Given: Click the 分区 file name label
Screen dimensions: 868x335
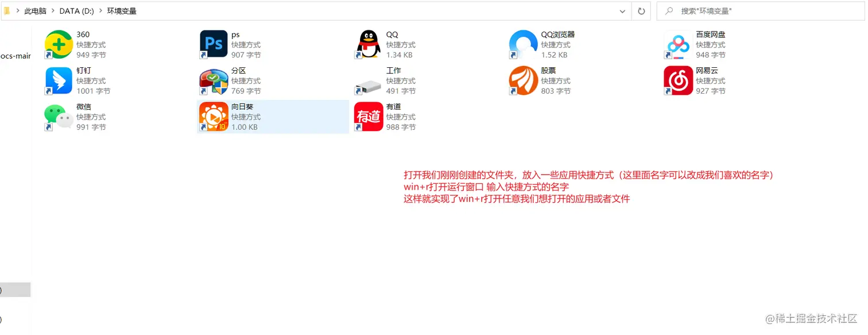Looking at the screenshot, I should point(239,71).
